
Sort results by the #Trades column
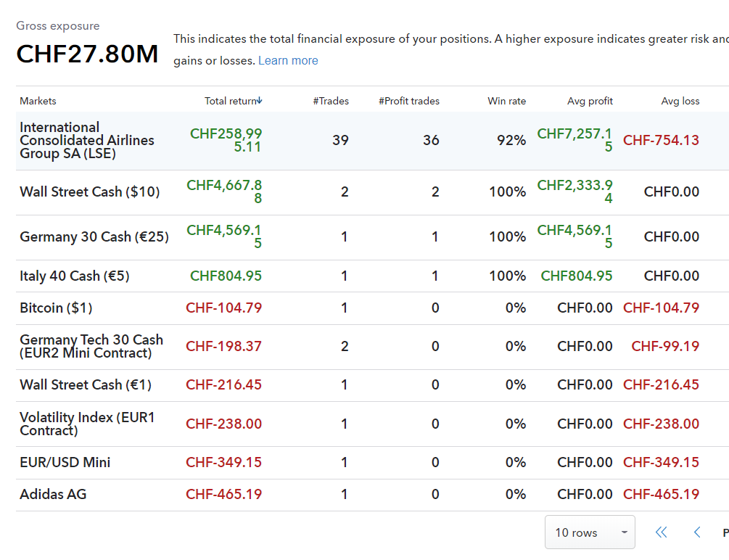(x=331, y=101)
